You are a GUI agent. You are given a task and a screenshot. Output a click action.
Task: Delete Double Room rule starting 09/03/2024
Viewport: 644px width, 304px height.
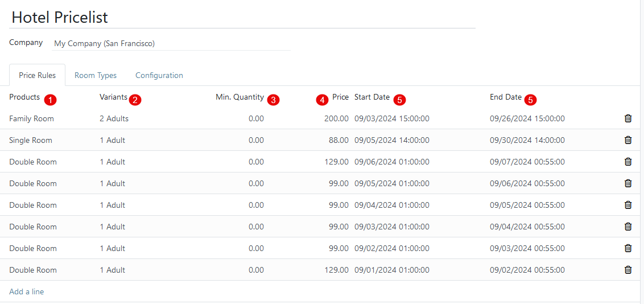pyautogui.click(x=628, y=227)
